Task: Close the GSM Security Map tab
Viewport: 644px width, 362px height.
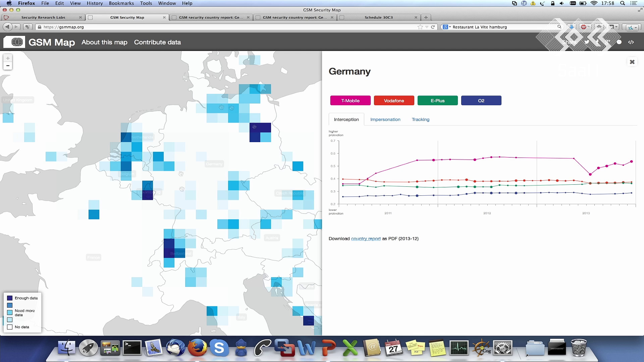Action: coord(164,17)
